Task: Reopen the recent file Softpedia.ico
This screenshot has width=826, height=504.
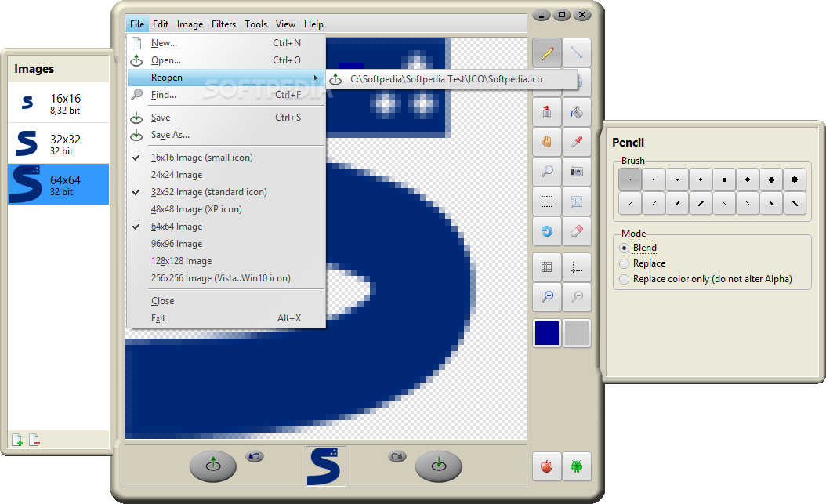Action: tap(451, 79)
